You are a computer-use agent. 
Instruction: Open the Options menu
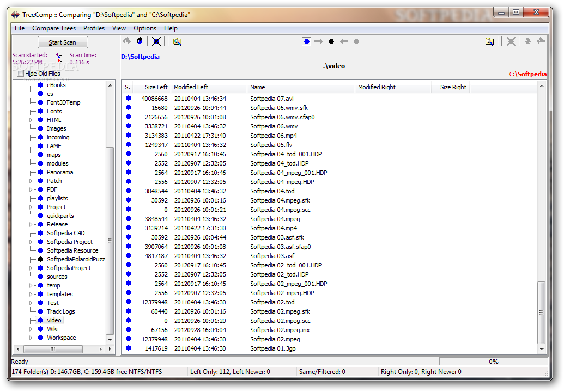[x=145, y=28]
